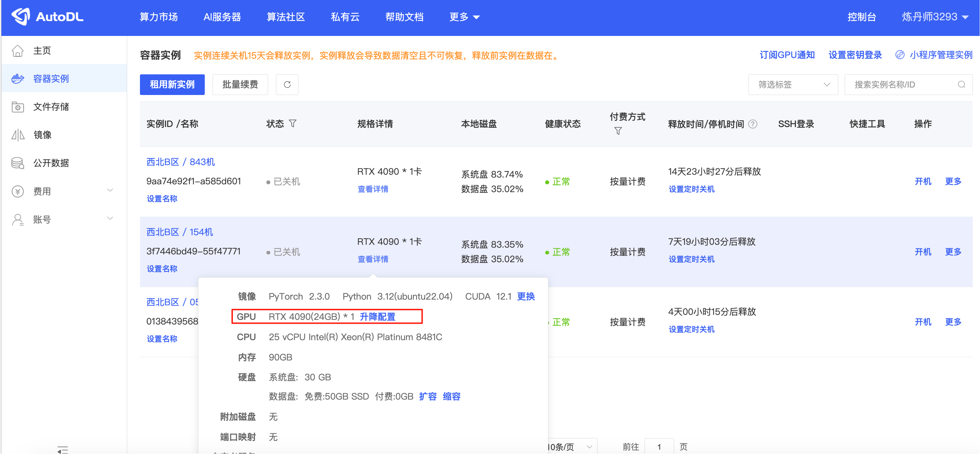Click 设置定时关机 for 154机 instance
This screenshot has height=454, width=980.
pyautogui.click(x=692, y=259)
